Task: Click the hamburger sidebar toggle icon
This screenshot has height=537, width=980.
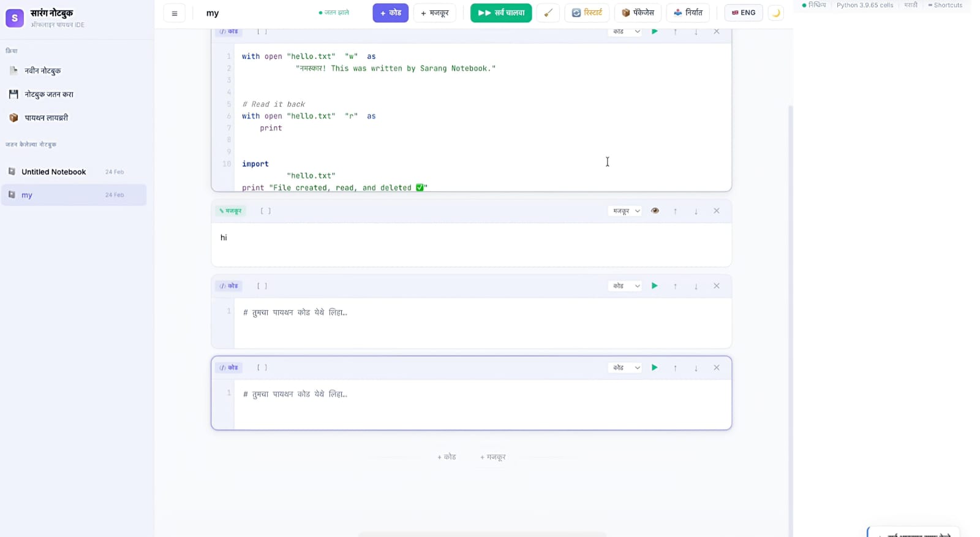Action: (175, 13)
